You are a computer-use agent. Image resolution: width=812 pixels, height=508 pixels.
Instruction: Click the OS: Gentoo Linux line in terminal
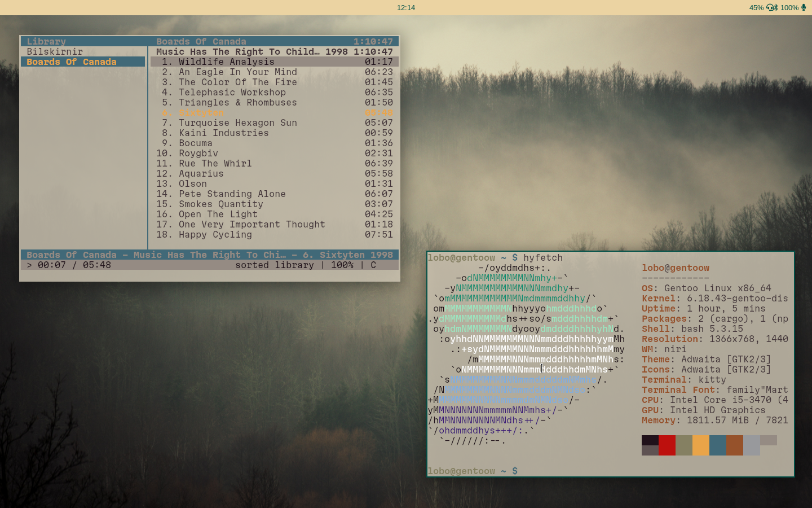click(x=707, y=288)
